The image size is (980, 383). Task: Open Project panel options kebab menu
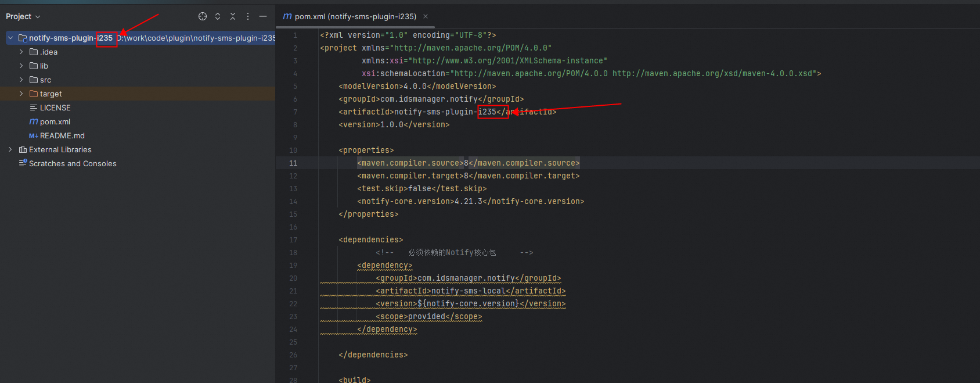248,16
